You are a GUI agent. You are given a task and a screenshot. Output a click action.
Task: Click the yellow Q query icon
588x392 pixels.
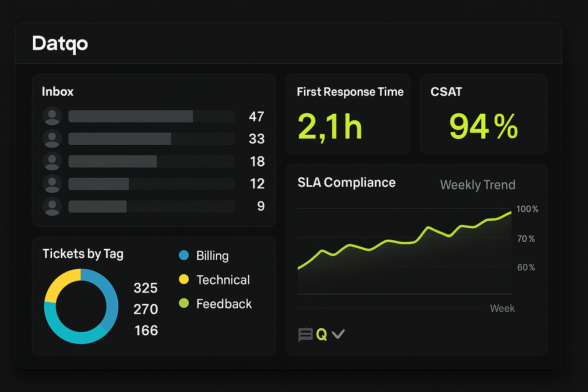[322, 334]
